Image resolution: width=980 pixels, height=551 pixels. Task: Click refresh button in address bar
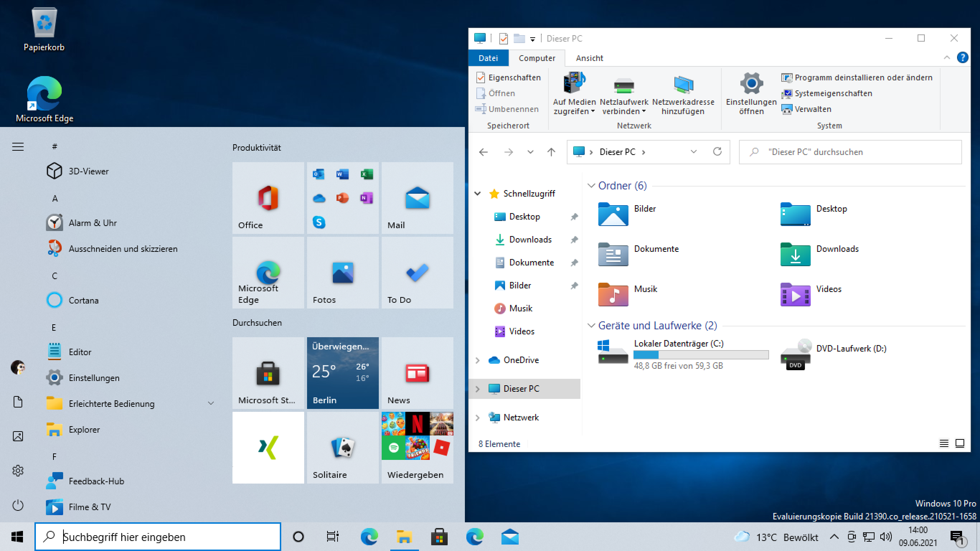pos(717,152)
